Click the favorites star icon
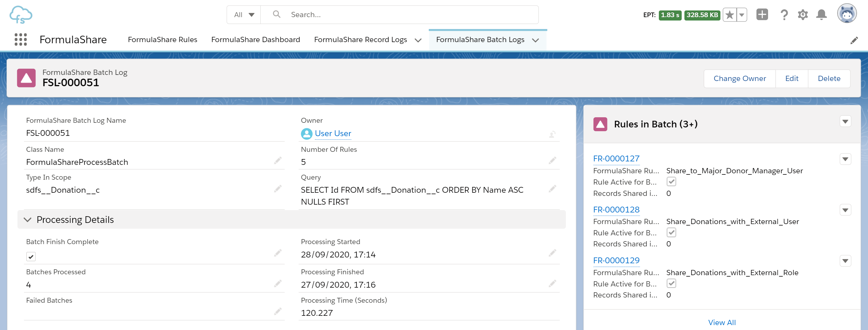 click(729, 15)
